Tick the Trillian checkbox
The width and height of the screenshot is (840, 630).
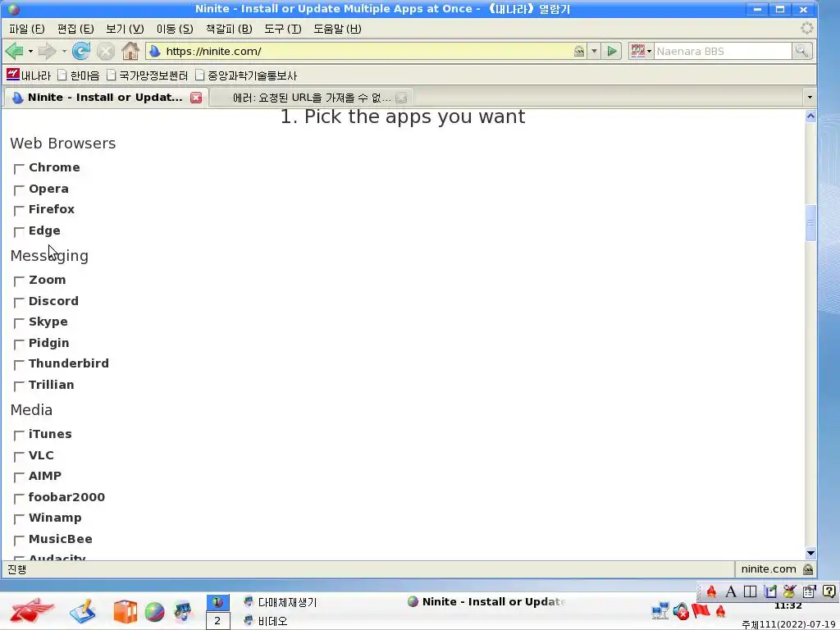pyautogui.click(x=19, y=386)
